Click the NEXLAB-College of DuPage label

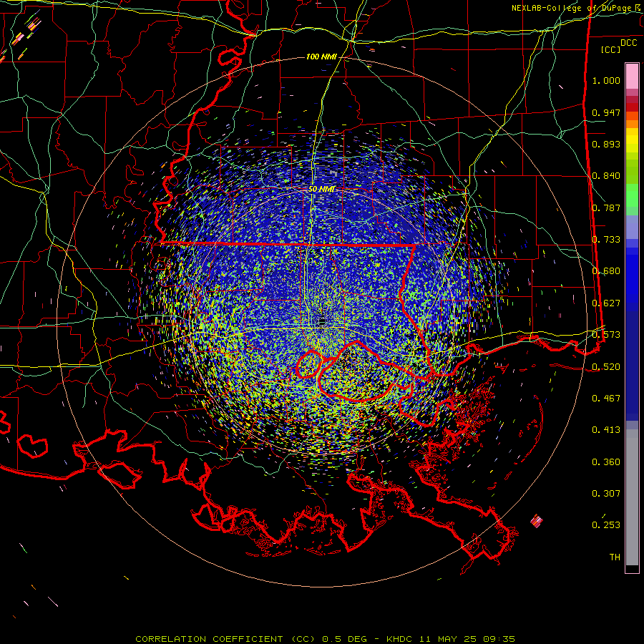[573, 8]
